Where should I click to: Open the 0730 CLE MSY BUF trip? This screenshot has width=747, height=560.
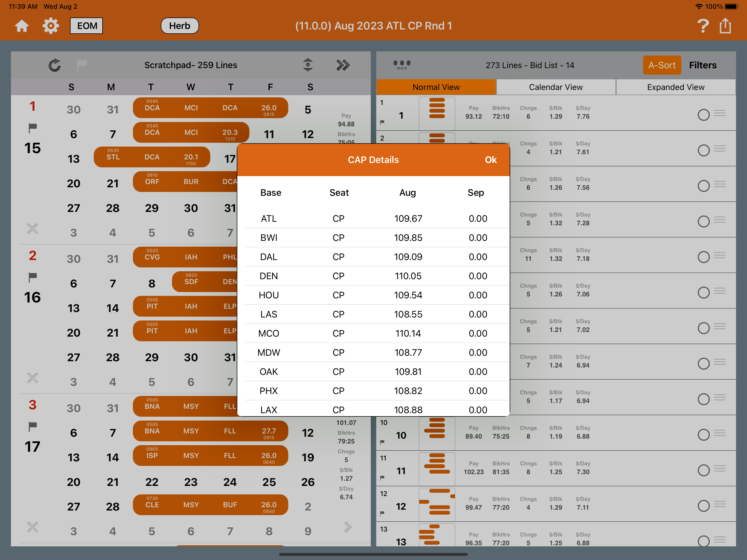point(210,504)
